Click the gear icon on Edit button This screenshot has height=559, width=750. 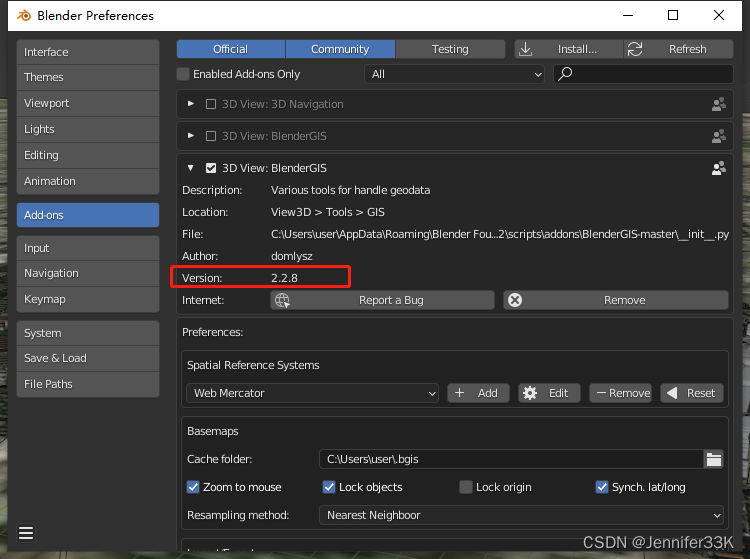529,393
